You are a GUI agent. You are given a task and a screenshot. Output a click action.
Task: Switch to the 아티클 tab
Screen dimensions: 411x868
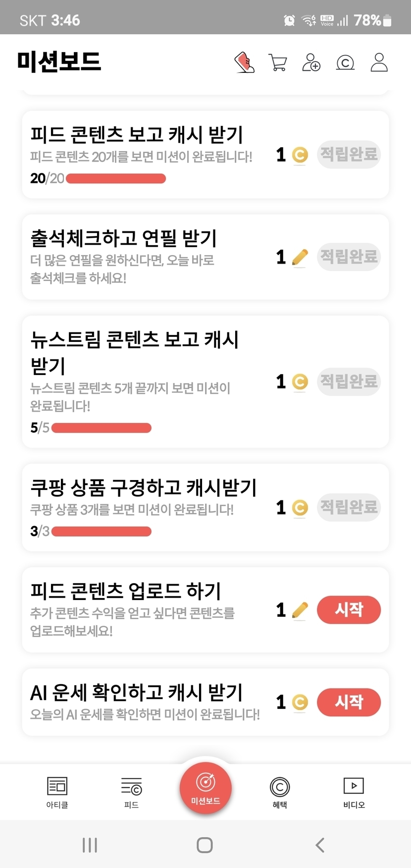click(57, 792)
